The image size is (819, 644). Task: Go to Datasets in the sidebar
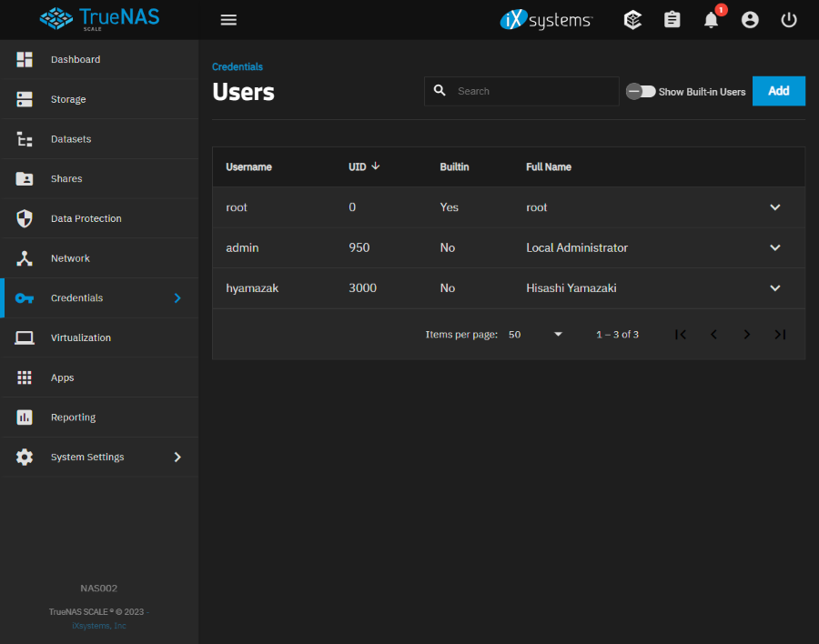[x=71, y=139]
